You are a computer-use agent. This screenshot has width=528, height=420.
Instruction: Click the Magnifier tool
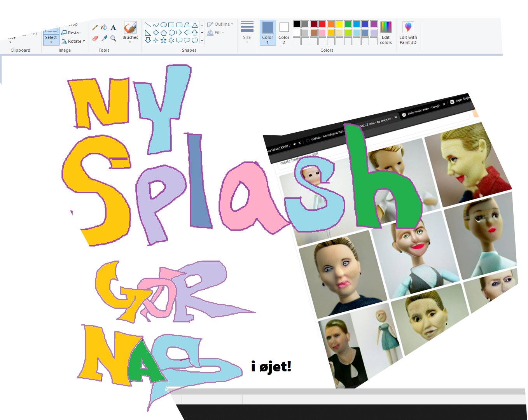pos(113,38)
